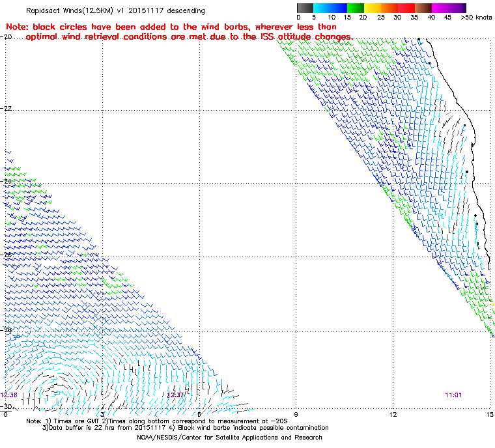Click the '-22' latitude axis label

tap(7, 108)
